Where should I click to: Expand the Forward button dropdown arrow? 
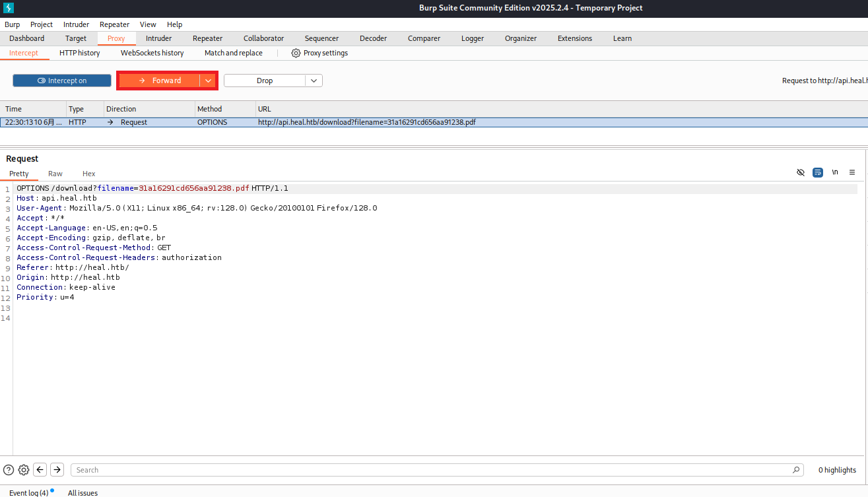pos(208,81)
